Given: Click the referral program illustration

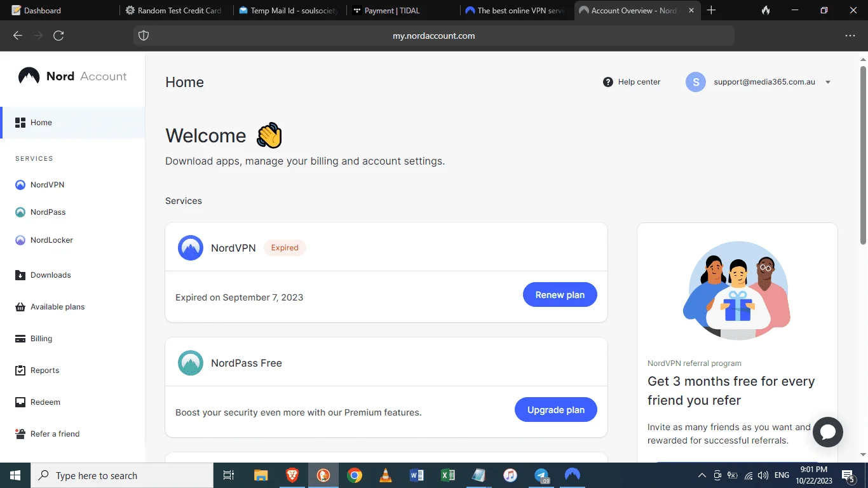Looking at the screenshot, I should tap(737, 290).
